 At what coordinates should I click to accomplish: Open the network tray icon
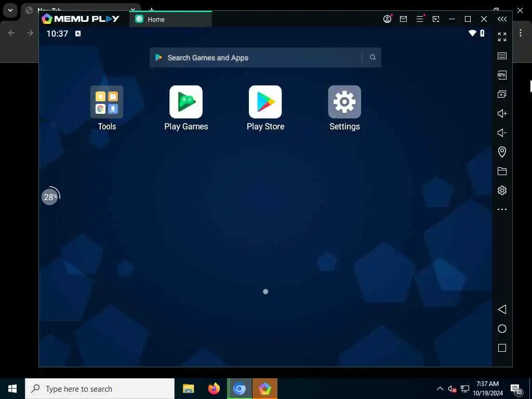pos(465,389)
